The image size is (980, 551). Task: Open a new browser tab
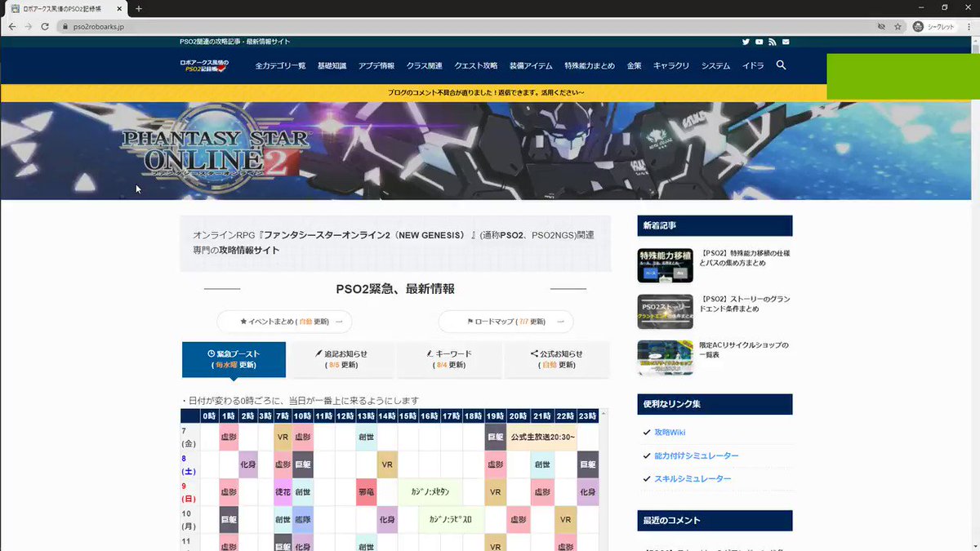(x=138, y=8)
